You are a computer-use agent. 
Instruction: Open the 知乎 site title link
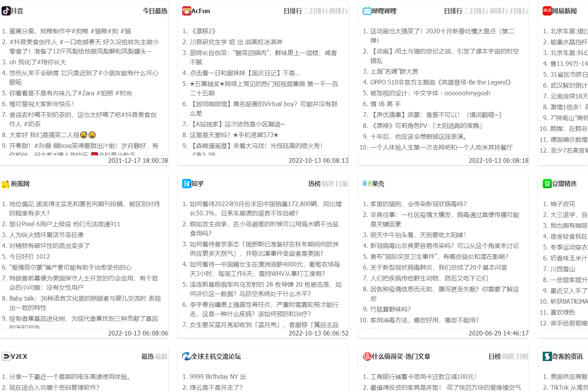(198, 184)
